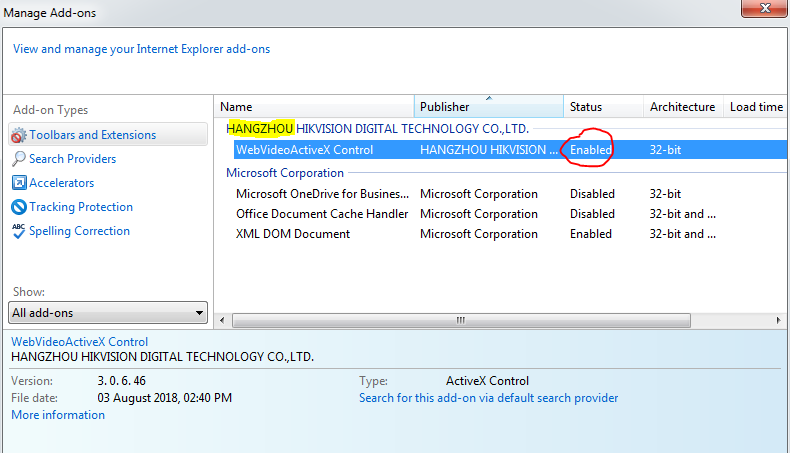Viewport: 790px width, 453px height.
Task: Close the Manage Add-ons window
Action: click(x=765, y=8)
